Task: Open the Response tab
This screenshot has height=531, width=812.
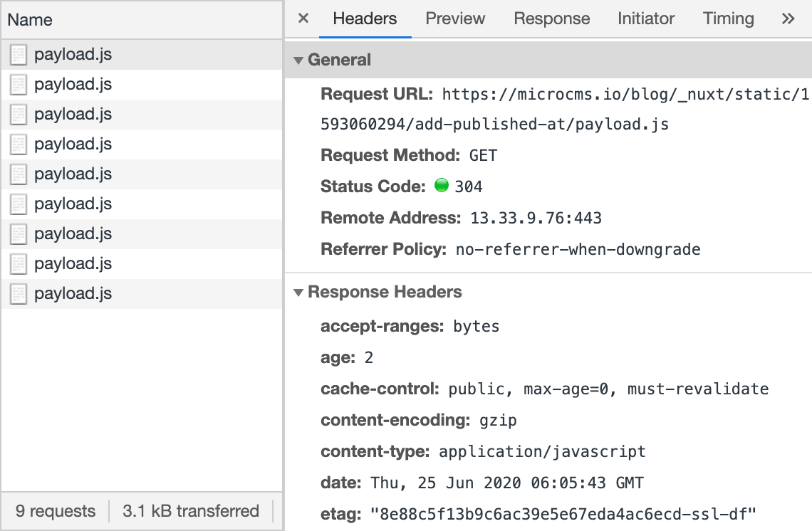Action: [551, 19]
